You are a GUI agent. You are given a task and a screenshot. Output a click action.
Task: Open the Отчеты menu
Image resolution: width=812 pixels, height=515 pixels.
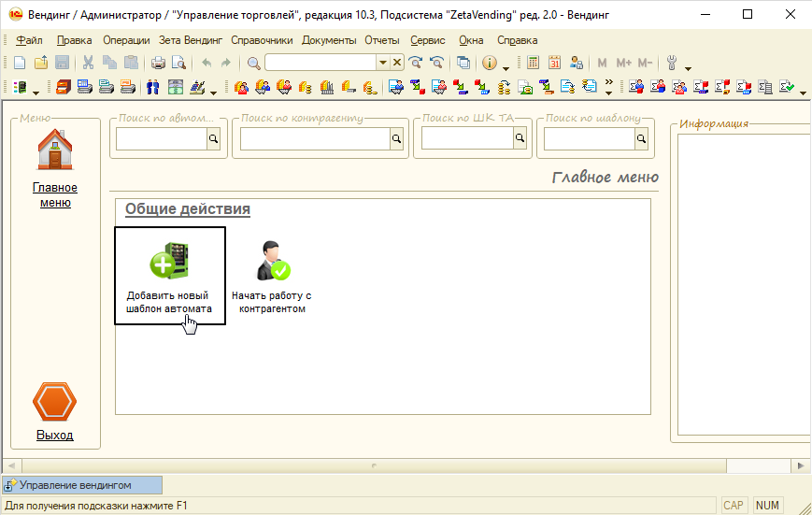pyautogui.click(x=382, y=40)
